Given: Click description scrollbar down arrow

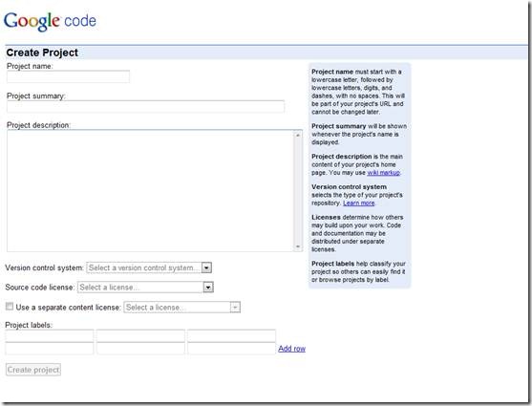Looking at the screenshot, I should pyautogui.click(x=298, y=246).
